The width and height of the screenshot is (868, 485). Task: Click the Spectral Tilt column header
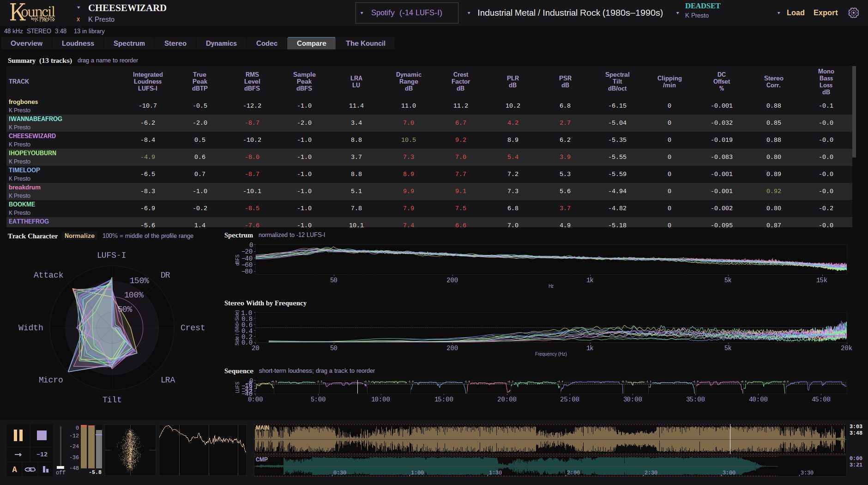point(617,81)
